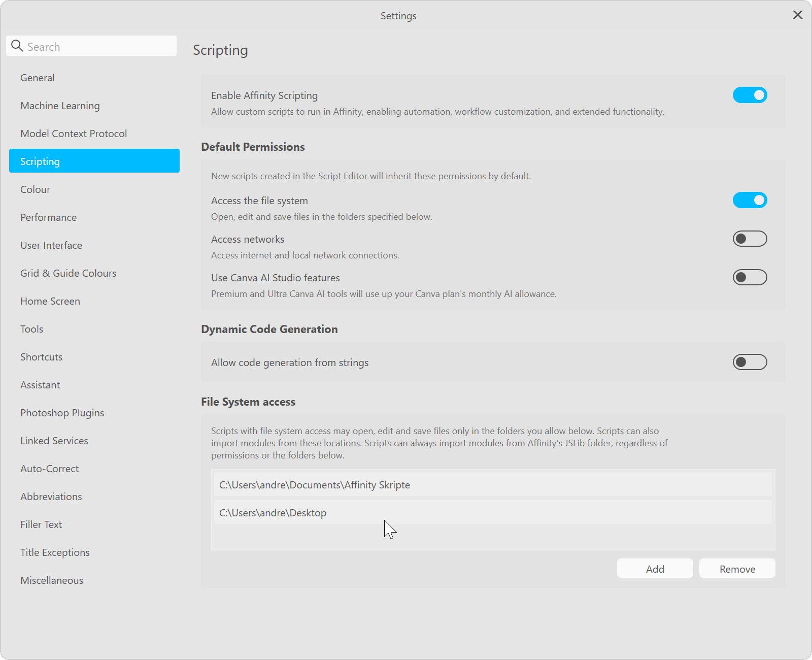Open User Interface settings

[x=94, y=245]
